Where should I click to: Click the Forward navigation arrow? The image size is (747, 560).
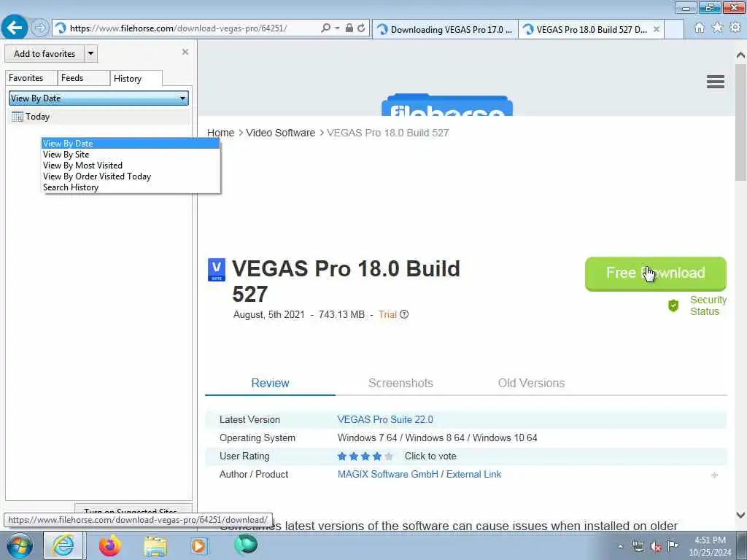(x=40, y=28)
